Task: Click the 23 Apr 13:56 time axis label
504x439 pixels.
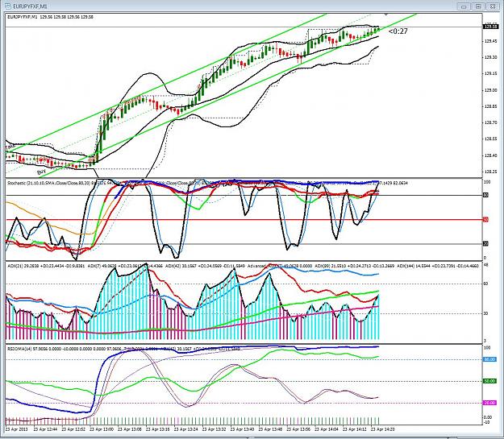Action: pos(298,429)
